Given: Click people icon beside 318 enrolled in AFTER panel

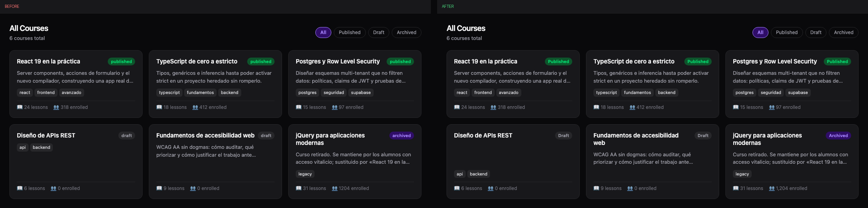Looking at the screenshot, I should click(493, 107).
